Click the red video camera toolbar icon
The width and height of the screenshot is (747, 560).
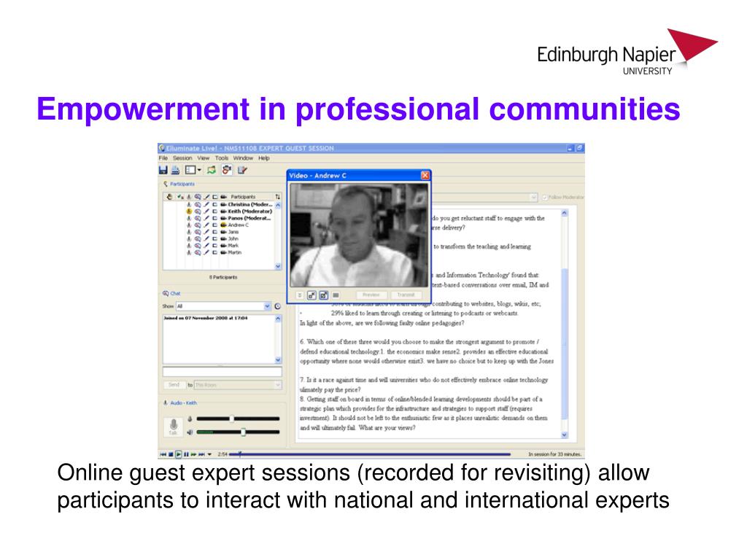(x=228, y=170)
